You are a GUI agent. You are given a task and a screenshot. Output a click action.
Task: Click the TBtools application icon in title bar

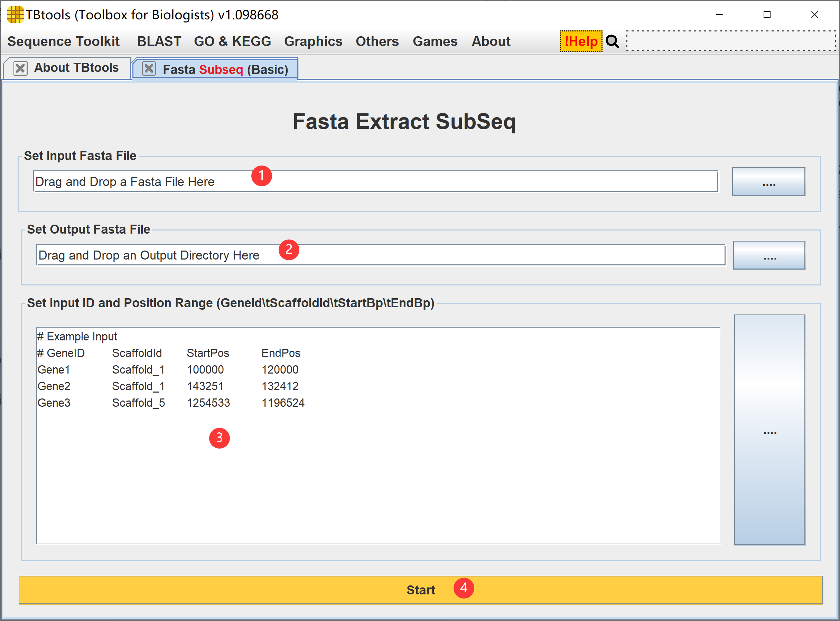point(15,15)
